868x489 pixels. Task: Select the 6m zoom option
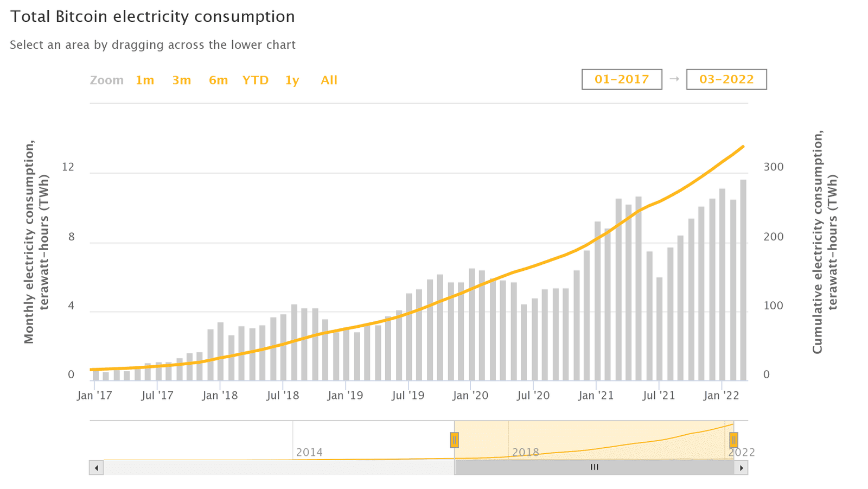(x=218, y=80)
